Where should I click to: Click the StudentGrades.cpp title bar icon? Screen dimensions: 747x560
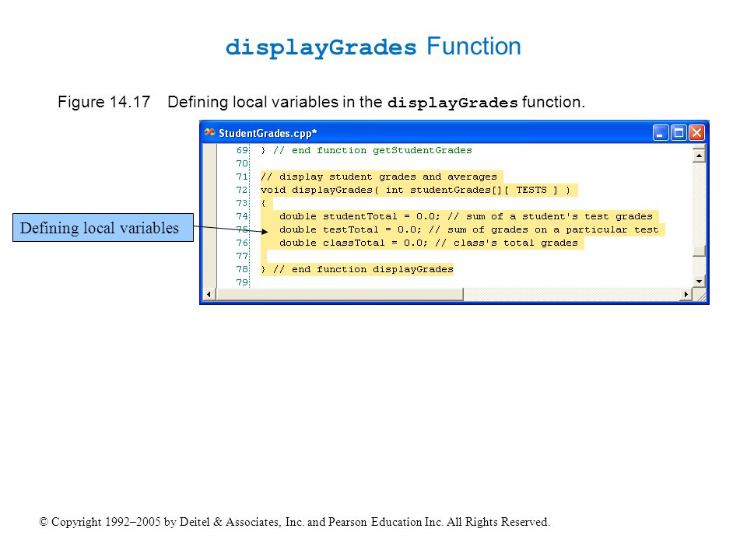209,132
